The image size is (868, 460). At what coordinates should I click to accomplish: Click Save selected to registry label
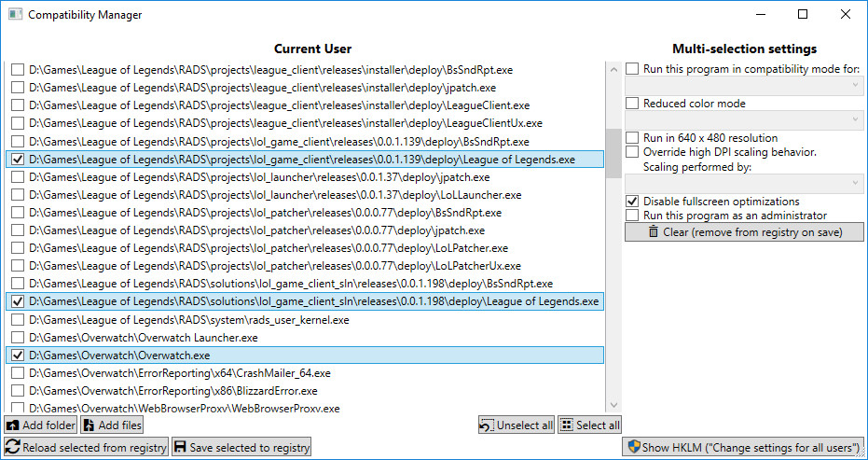[x=249, y=447]
